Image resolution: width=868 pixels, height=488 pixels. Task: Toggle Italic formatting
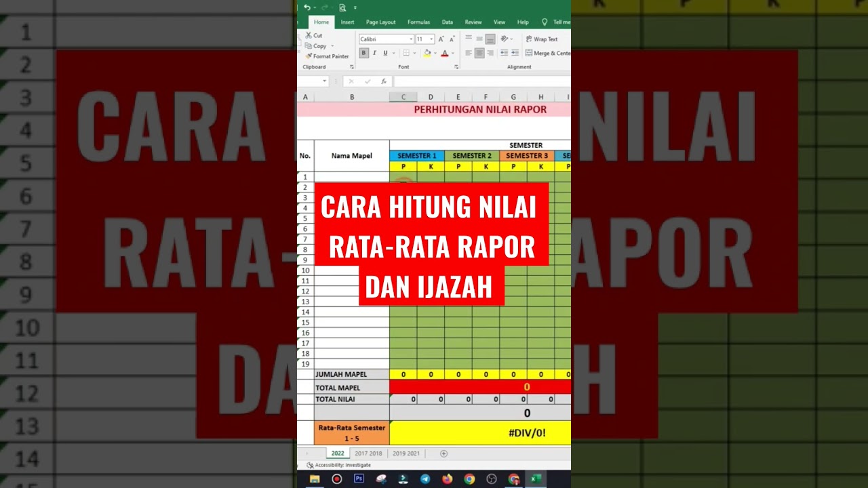click(x=374, y=53)
